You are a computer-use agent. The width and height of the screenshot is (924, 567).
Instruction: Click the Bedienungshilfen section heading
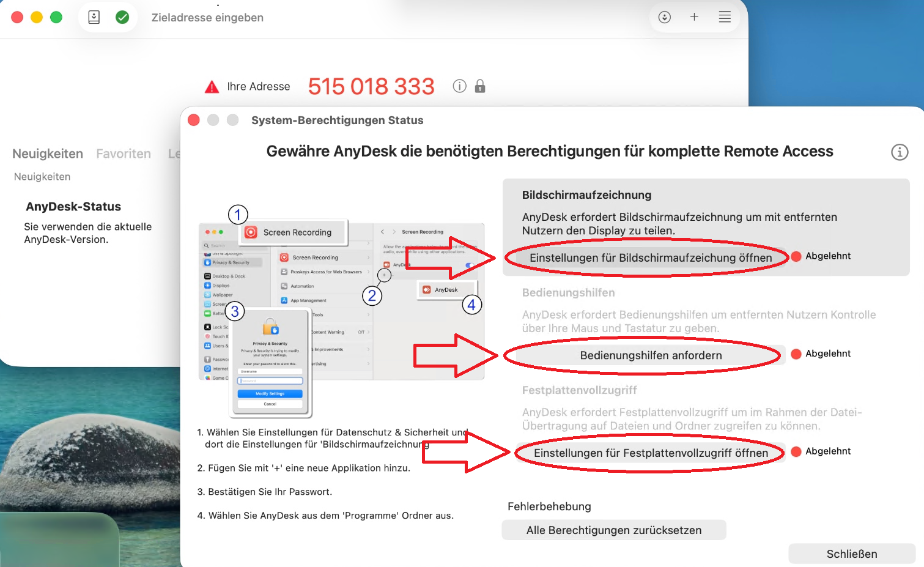(568, 293)
